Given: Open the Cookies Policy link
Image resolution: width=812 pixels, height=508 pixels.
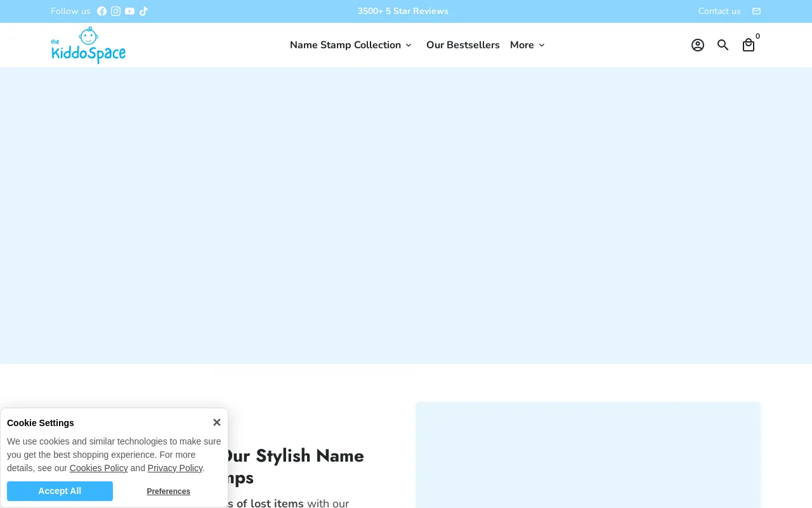Looking at the screenshot, I should pos(98,468).
